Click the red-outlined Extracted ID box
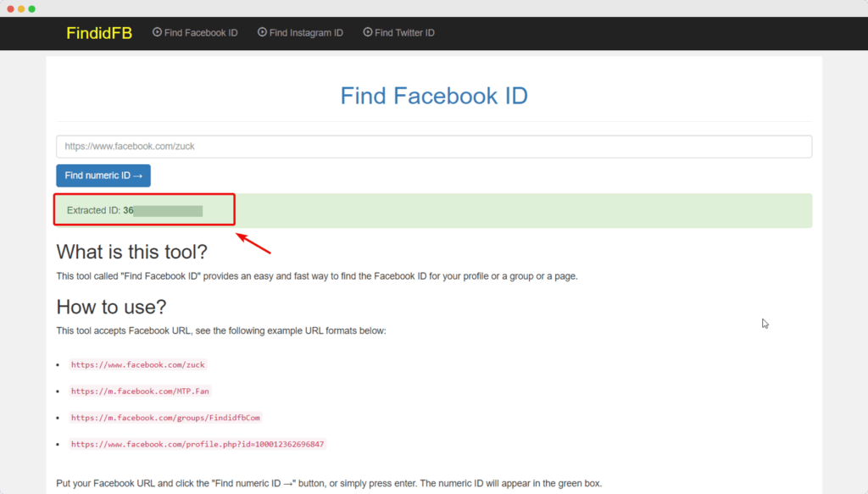Image resolution: width=868 pixels, height=494 pixels. pyautogui.click(x=144, y=209)
